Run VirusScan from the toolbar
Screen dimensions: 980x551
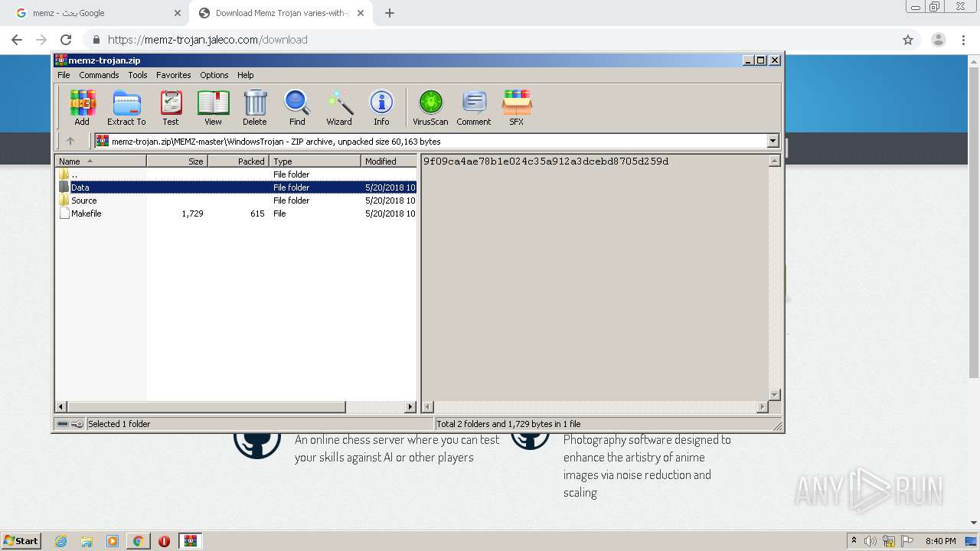pyautogui.click(x=430, y=107)
